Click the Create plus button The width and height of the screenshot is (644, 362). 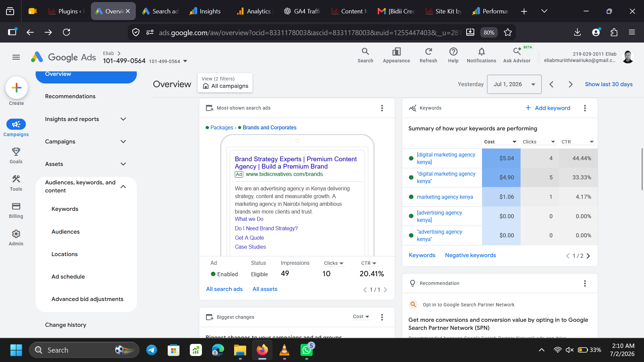tap(16, 88)
